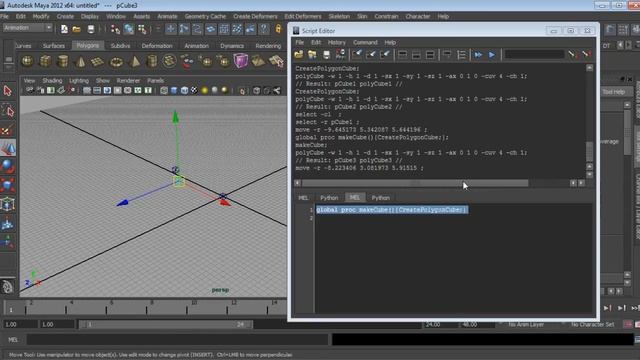Show both history and input panes
This screenshot has width=640, height=360.
coord(430,55)
